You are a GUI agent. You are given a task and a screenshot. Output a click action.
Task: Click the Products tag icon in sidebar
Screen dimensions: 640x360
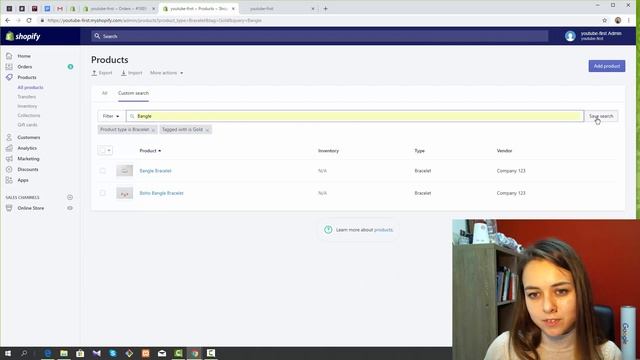click(x=9, y=77)
